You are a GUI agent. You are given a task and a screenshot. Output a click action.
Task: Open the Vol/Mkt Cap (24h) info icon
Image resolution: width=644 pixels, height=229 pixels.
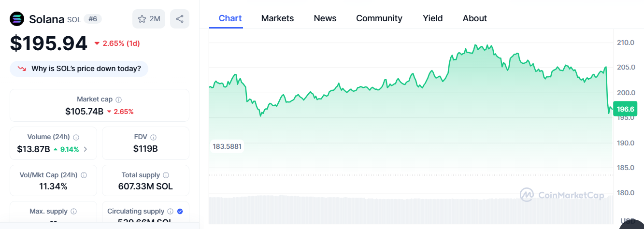(84, 175)
